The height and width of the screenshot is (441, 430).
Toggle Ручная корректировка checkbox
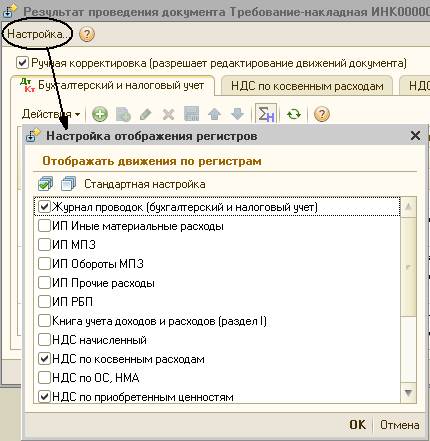(x=22, y=63)
